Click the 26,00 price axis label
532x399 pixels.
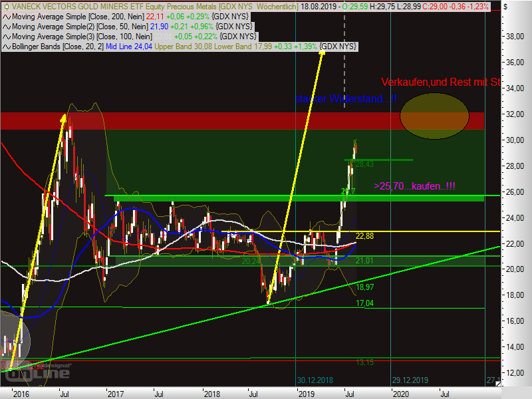(515, 192)
